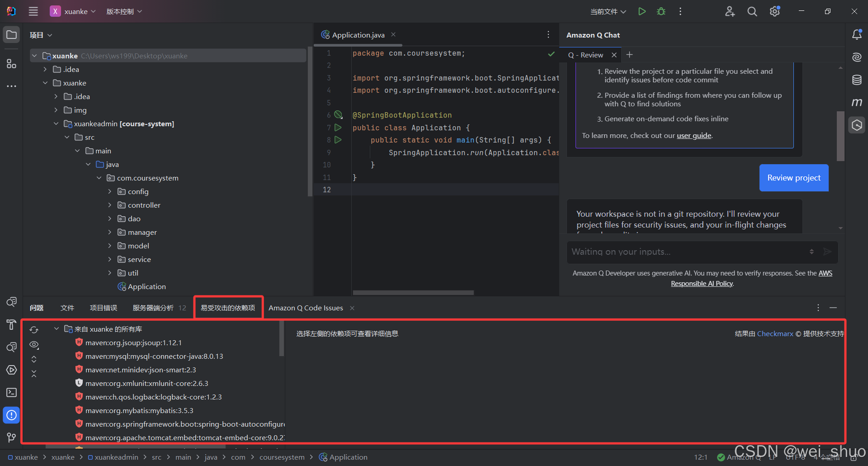Open the Notifications bell icon

point(857,35)
